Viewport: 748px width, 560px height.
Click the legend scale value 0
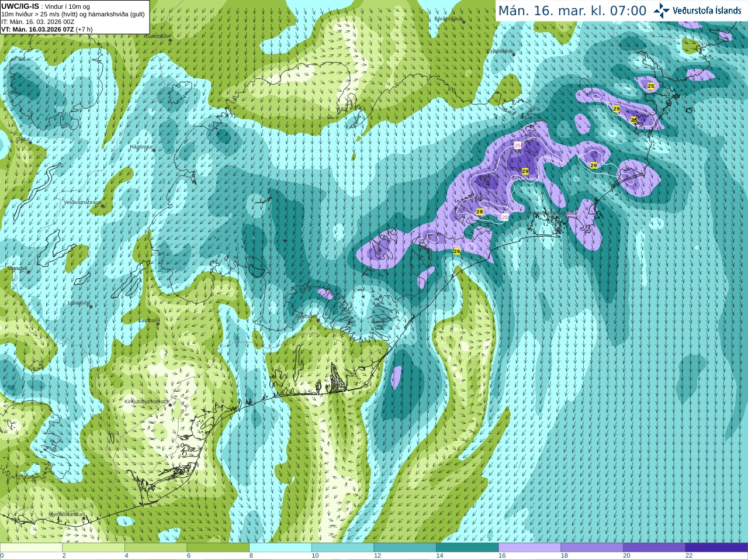tap(2, 556)
